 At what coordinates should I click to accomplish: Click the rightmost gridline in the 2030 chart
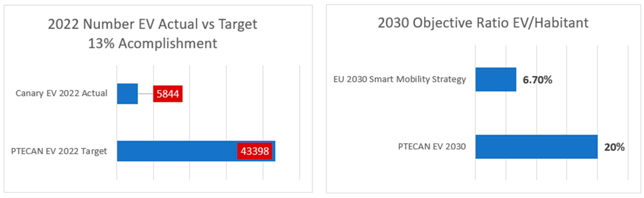point(628,112)
